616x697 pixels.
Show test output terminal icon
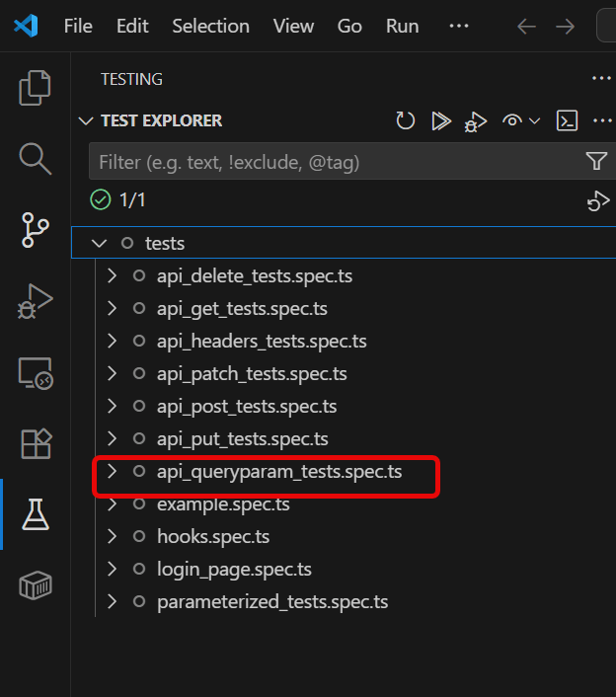coord(567,120)
